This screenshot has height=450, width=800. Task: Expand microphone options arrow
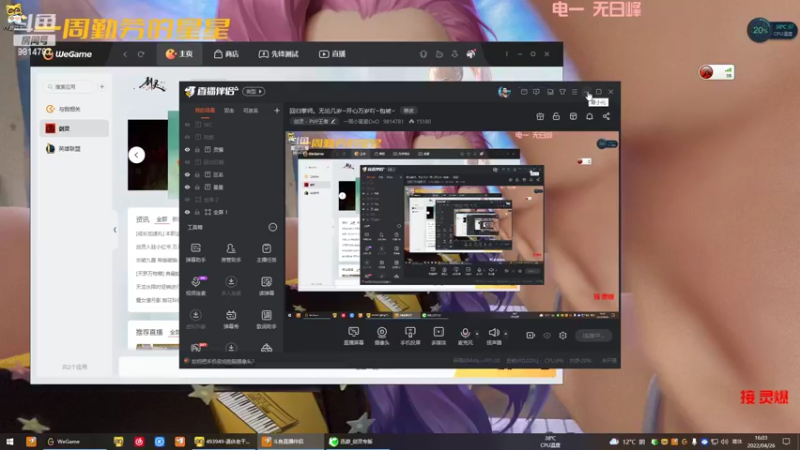pos(477,334)
